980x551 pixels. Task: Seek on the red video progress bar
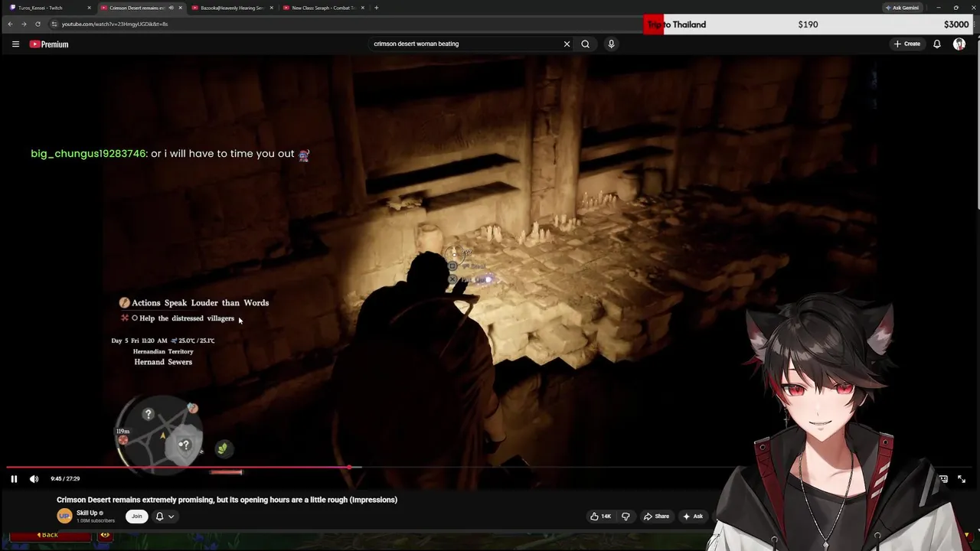490,467
